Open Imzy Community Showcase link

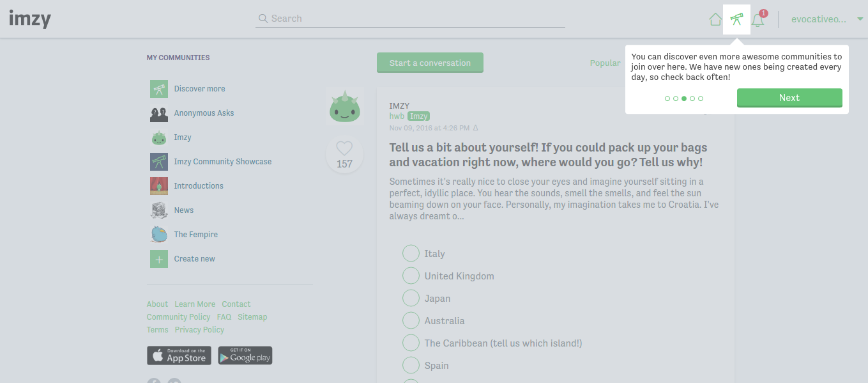[x=223, y=162]
